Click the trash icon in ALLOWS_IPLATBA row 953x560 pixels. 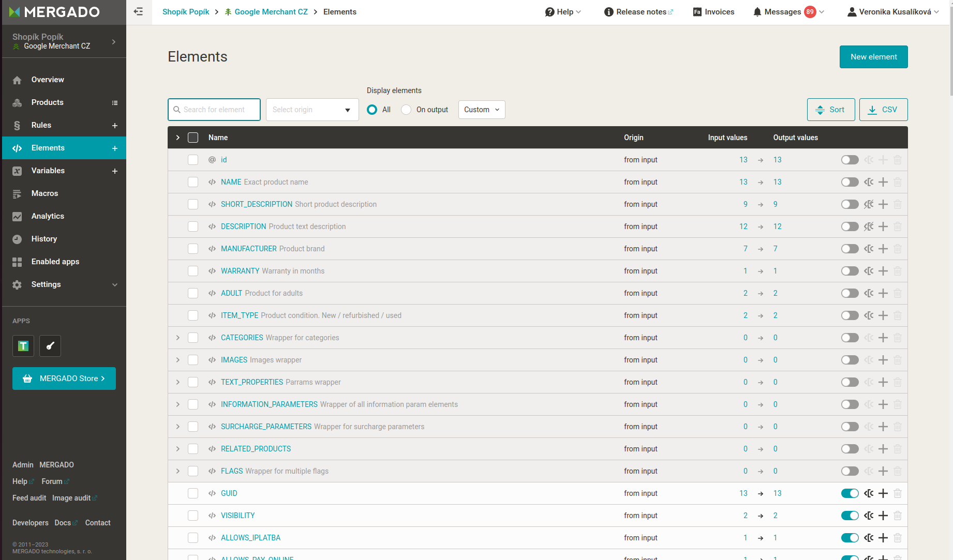898,538
